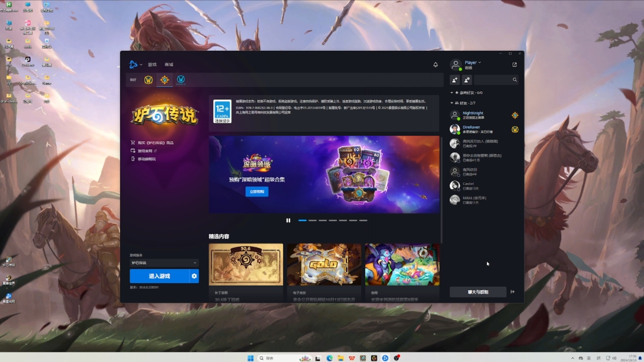Select the Hearthstone game icon tab

pos(164,80)
